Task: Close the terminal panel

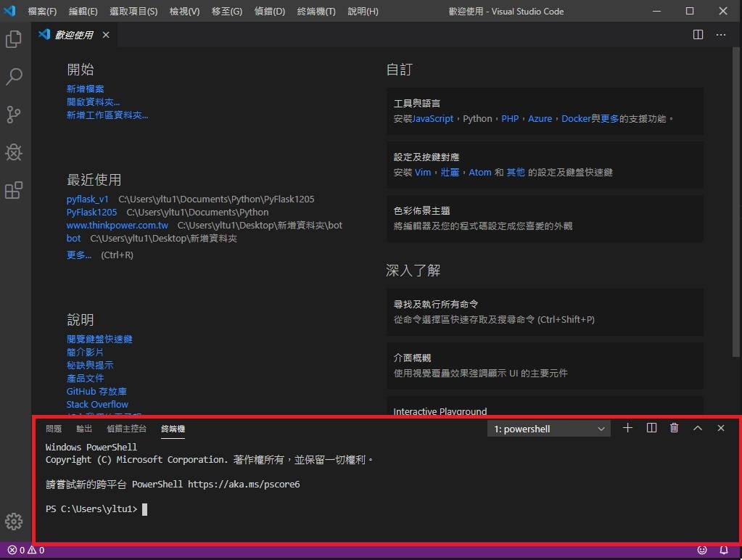Action: 721,428
